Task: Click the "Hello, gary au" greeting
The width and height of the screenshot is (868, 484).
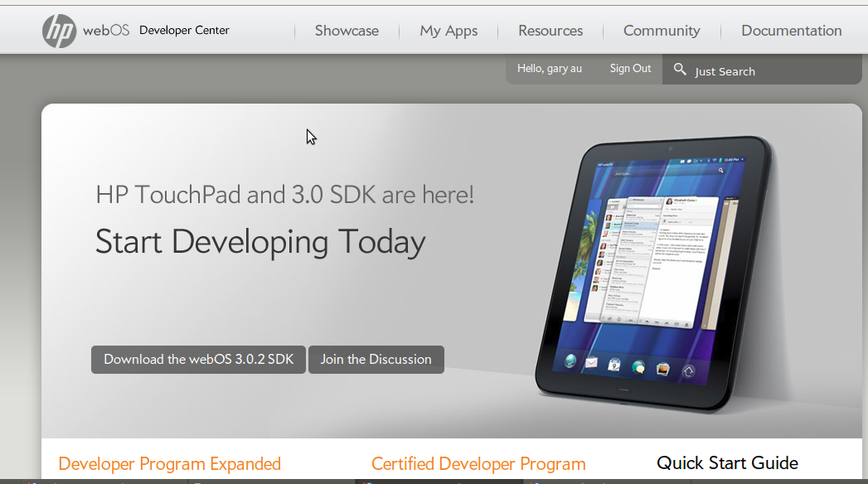Action: coord(549,69)
